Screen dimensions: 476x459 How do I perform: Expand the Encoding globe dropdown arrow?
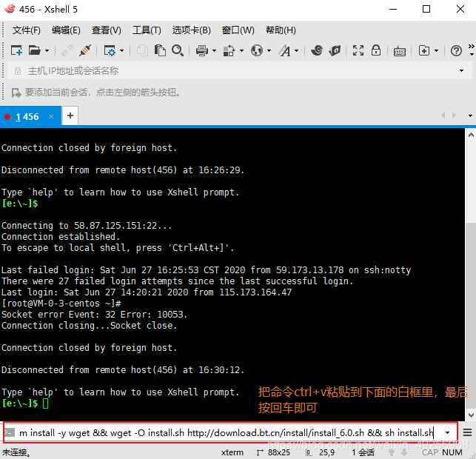coord(269,50)
